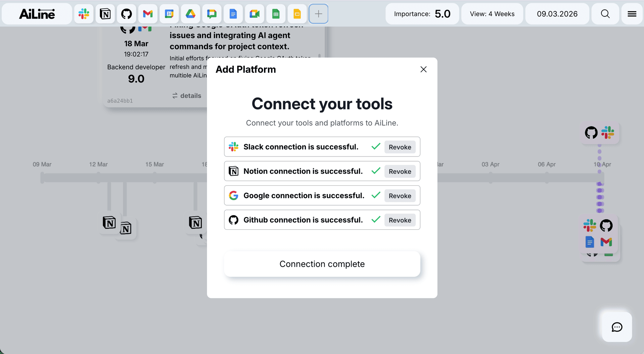Open Google Docs in top toolbar
This screenshot has width=644, height=354.
click(233, 14)
